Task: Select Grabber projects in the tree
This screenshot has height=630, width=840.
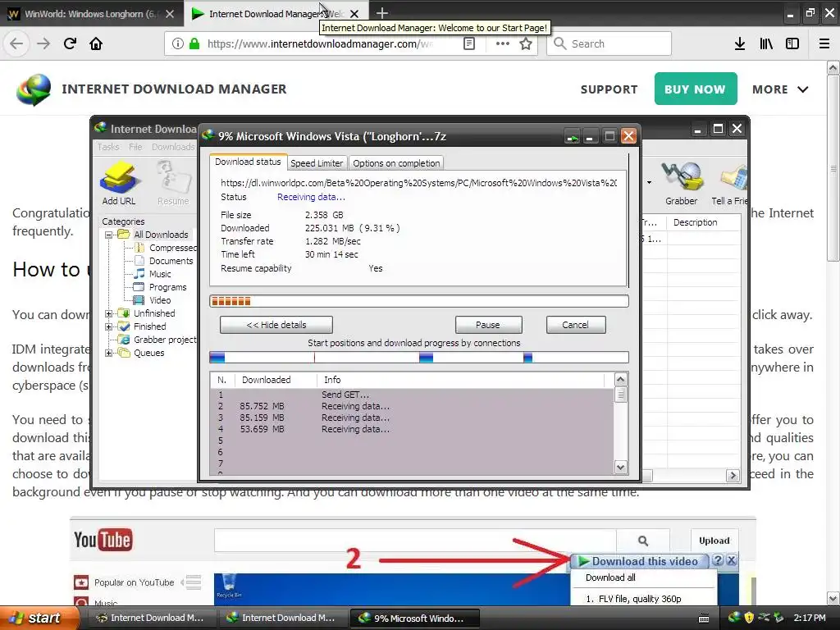Action: 157,340
